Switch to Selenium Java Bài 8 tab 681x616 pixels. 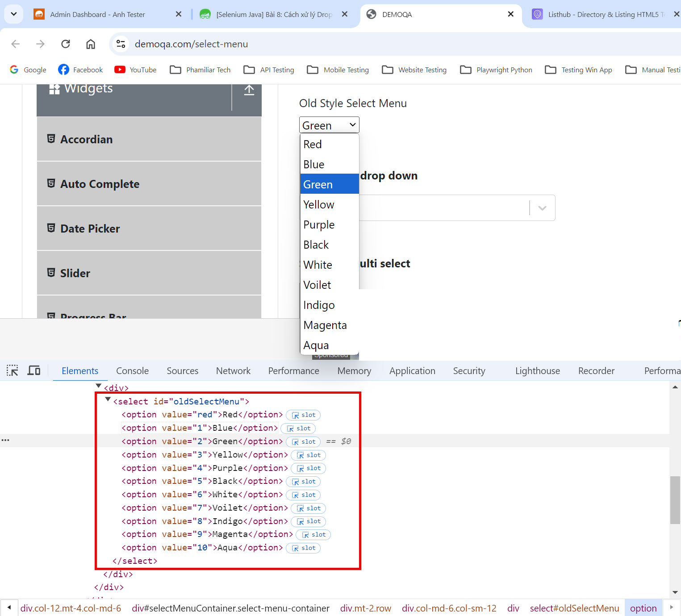274,14
